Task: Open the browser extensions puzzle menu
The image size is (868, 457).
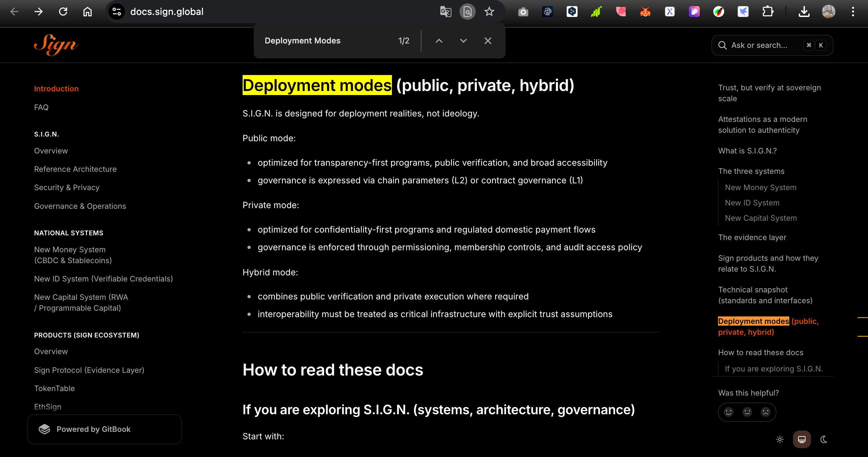Action: pyautogui.click(x=768, y=12)
